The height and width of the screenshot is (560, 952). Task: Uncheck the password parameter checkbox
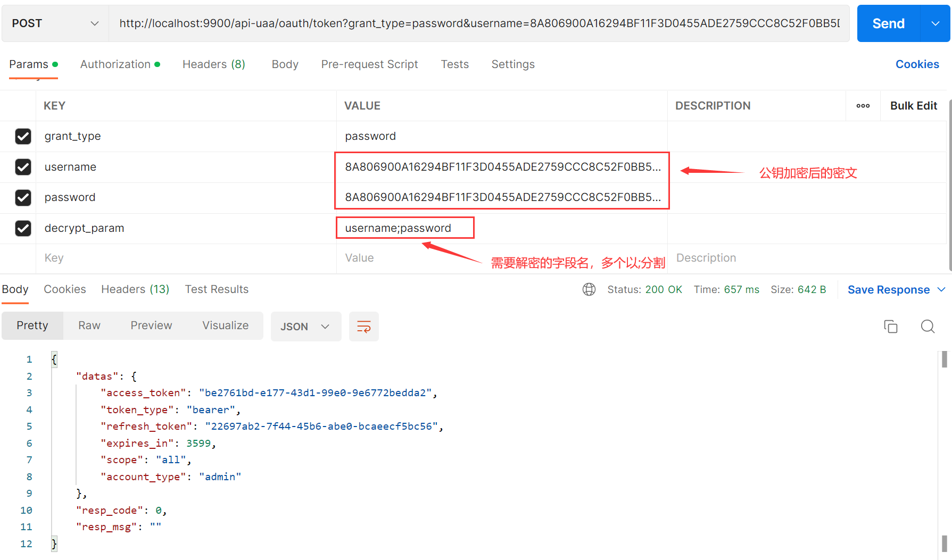[x=23, y=197]
